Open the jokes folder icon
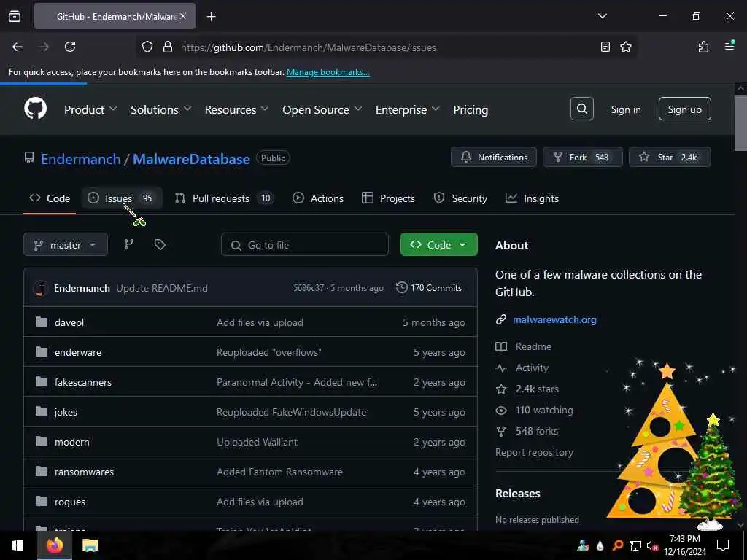The height and width of the screenshot is (560, 747). [x=42, y=412]
